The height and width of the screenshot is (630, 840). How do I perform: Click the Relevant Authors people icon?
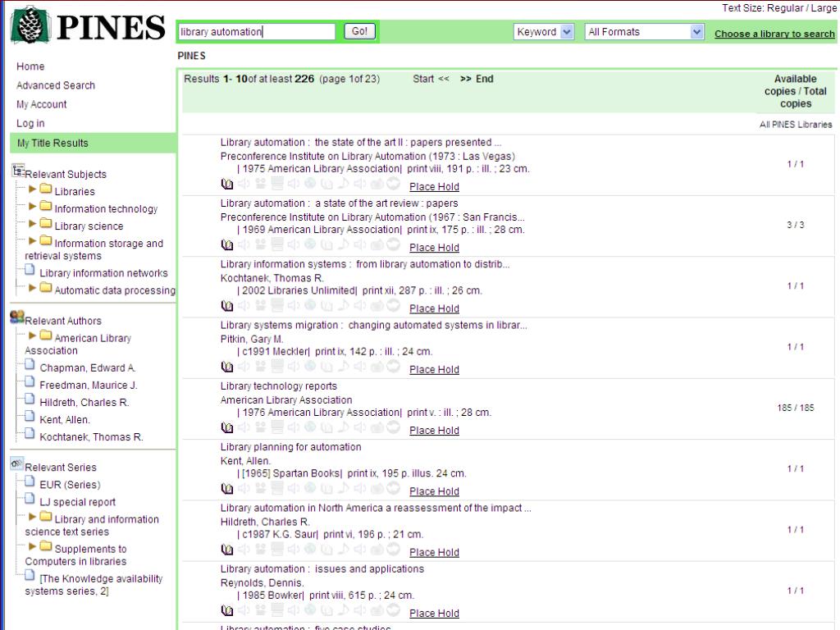click(16, 317)
